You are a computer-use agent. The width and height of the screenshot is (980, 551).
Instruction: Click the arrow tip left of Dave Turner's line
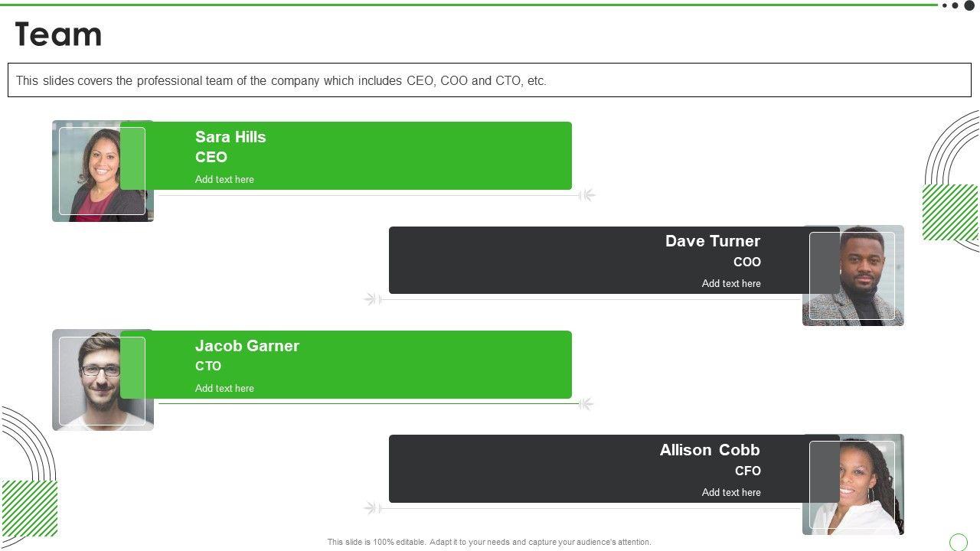pos(372,298)
